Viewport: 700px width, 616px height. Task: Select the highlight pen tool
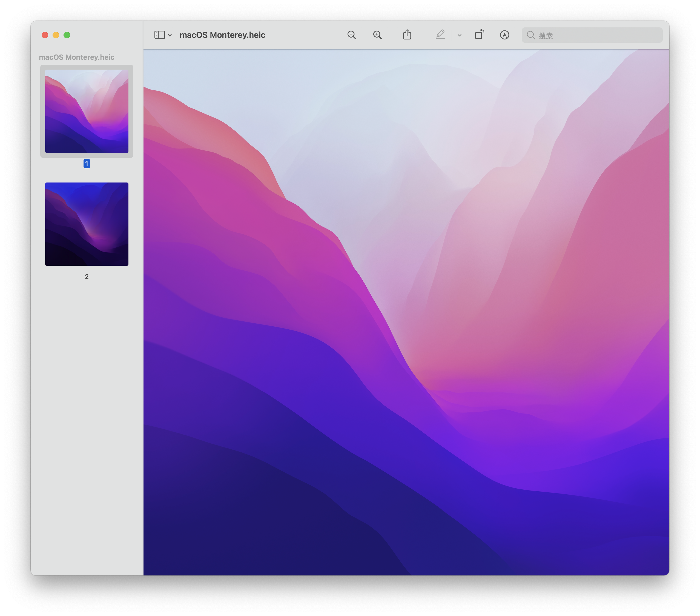point(440,35)
